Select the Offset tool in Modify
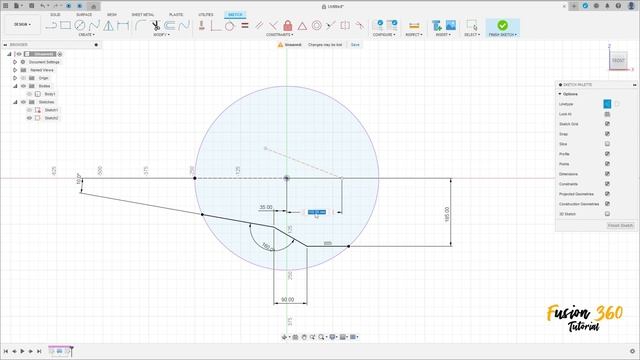 (x=170, y=26)
